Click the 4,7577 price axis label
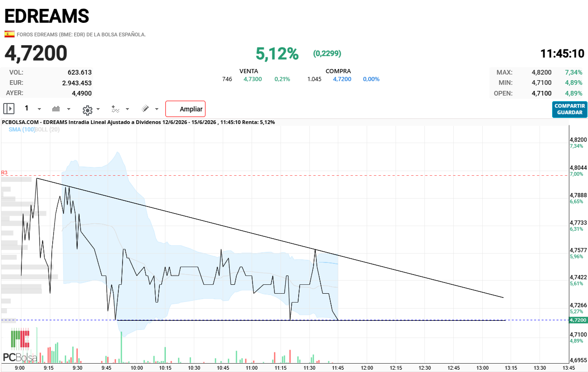This screenshot has width=588, height=372. [x=578, y=250]
